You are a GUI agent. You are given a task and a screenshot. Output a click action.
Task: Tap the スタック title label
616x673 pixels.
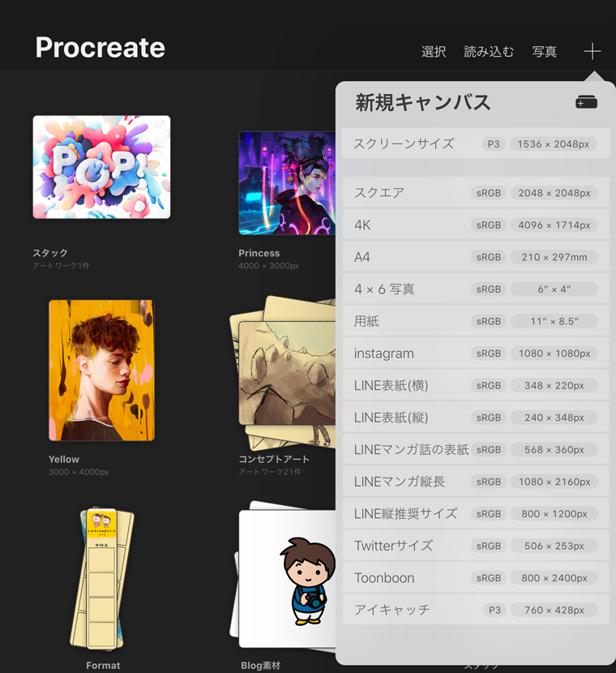click(50, 253)
